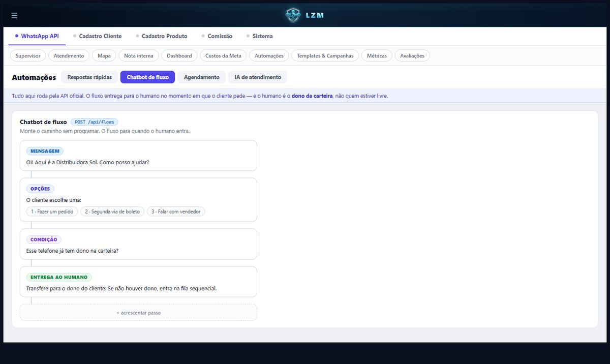The image size is (610, 364).
Task: Go to Atendimento section
Action: (x=69, y=55)
